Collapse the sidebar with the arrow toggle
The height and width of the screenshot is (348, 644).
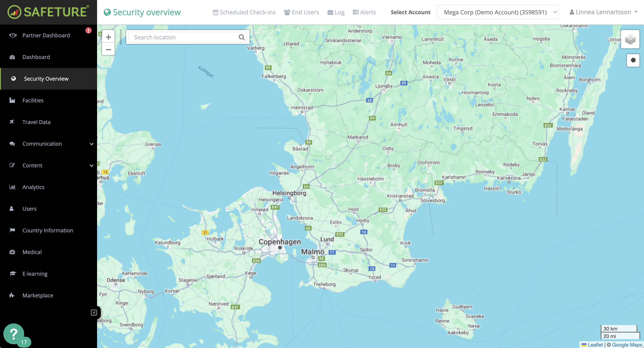click(x=94, y=313)
